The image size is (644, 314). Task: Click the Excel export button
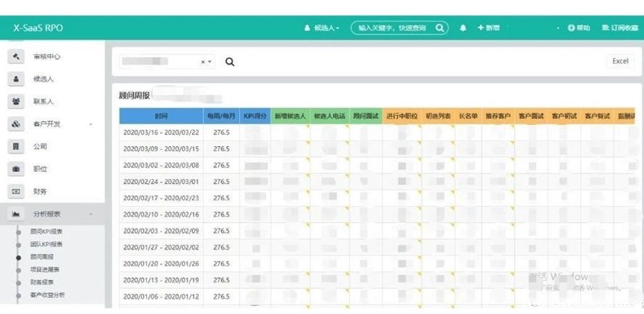point(620,61)
